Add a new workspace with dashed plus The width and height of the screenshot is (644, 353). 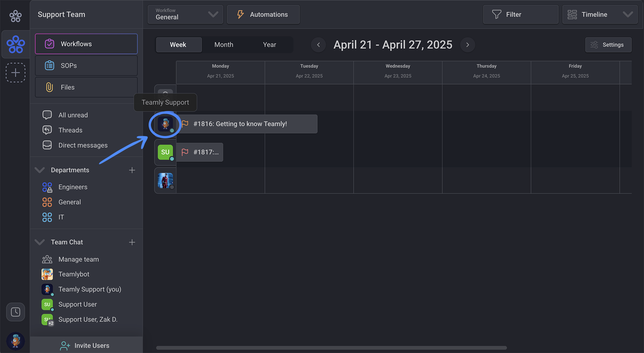point(16,73)
